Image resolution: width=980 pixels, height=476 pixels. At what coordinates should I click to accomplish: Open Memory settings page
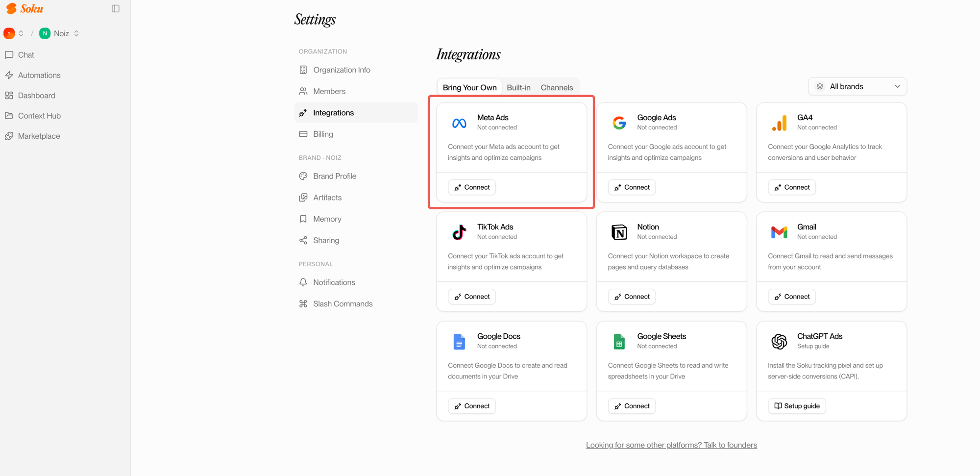tap(356, 219)
